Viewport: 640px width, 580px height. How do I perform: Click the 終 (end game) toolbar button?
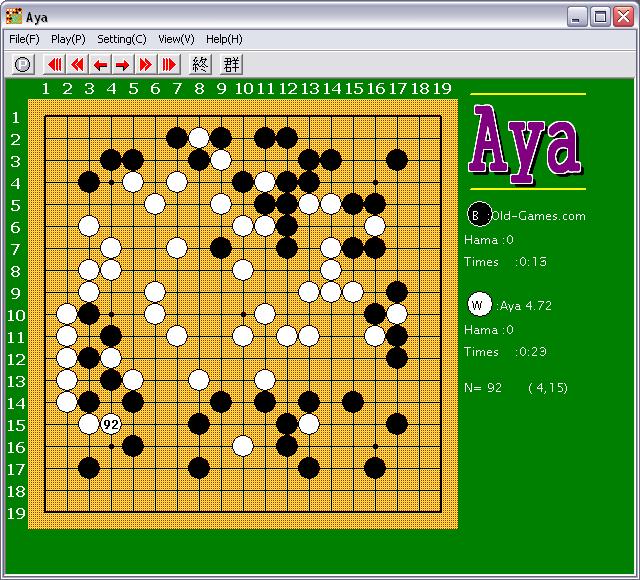click(x=200, y=64)
